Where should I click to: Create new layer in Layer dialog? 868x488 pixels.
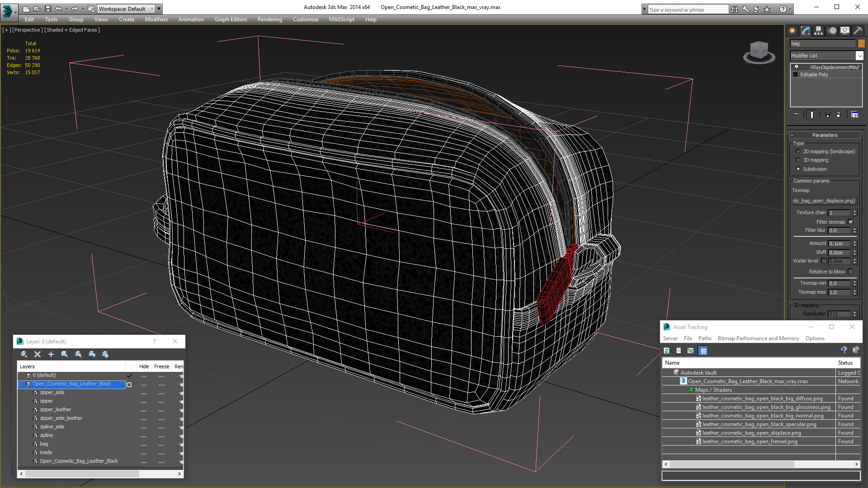pyautogui.click(x=24, y=354)
